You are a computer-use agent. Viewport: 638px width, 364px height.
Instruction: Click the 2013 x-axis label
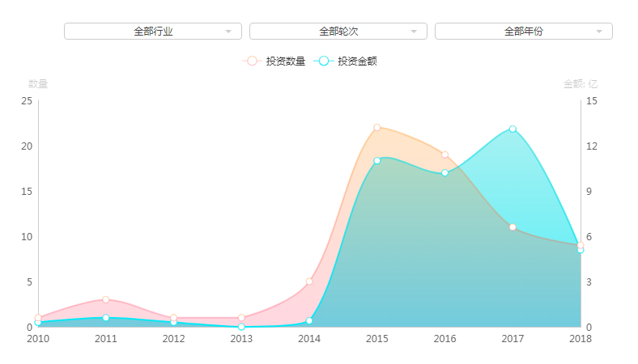pos(241,339)
